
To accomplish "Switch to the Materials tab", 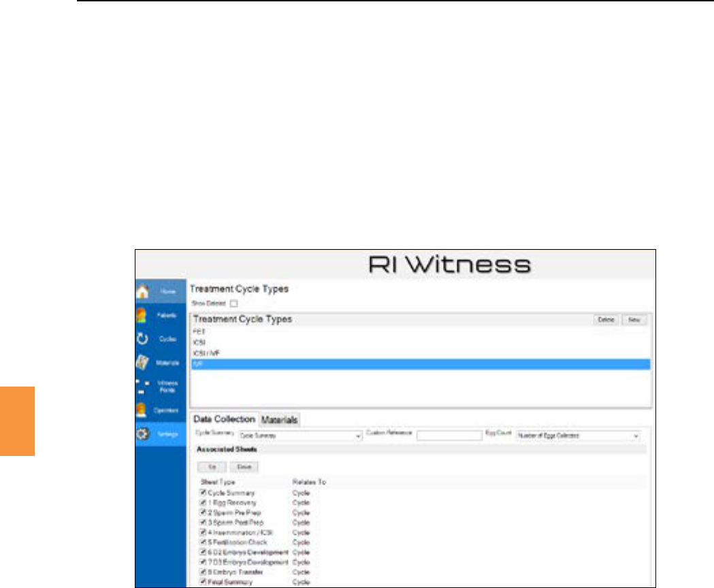I will [x=280, y=420].
